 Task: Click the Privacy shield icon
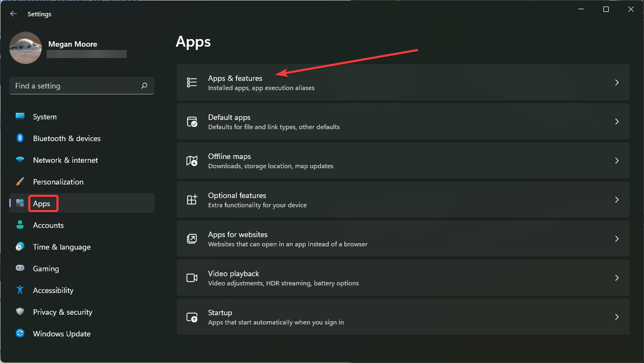pos(20,311)
